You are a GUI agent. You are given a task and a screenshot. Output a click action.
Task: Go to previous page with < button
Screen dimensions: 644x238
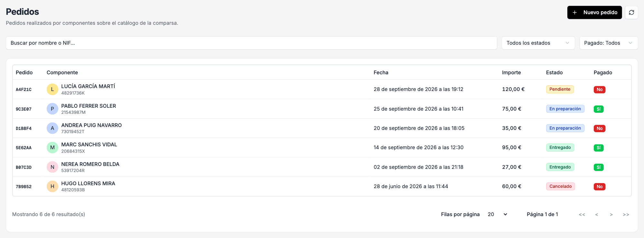point(597,215)
